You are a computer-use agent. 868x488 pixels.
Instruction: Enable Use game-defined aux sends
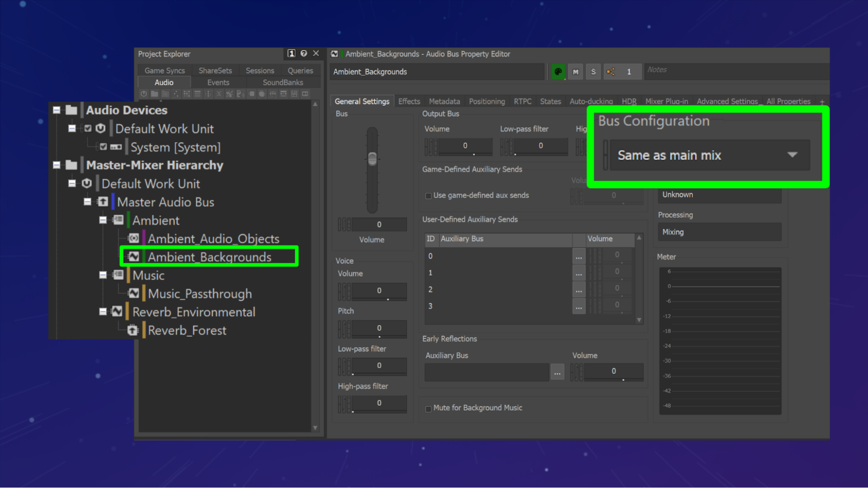[429, 196]
